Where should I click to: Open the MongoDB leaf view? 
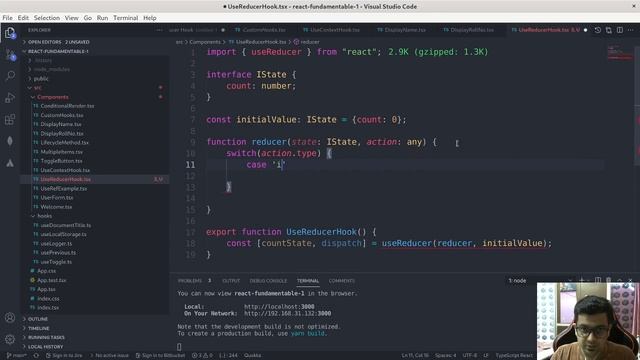pyautogui.click(x=10, y=141)
